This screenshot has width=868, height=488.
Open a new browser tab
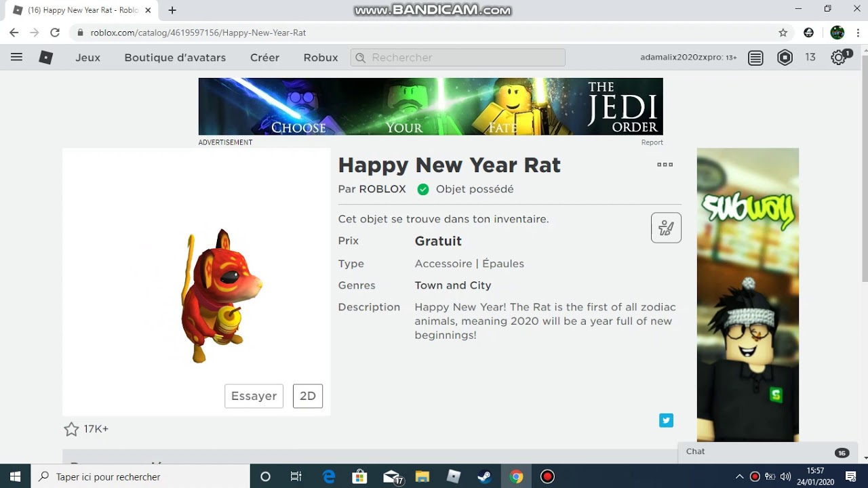[x=172, y=10]
